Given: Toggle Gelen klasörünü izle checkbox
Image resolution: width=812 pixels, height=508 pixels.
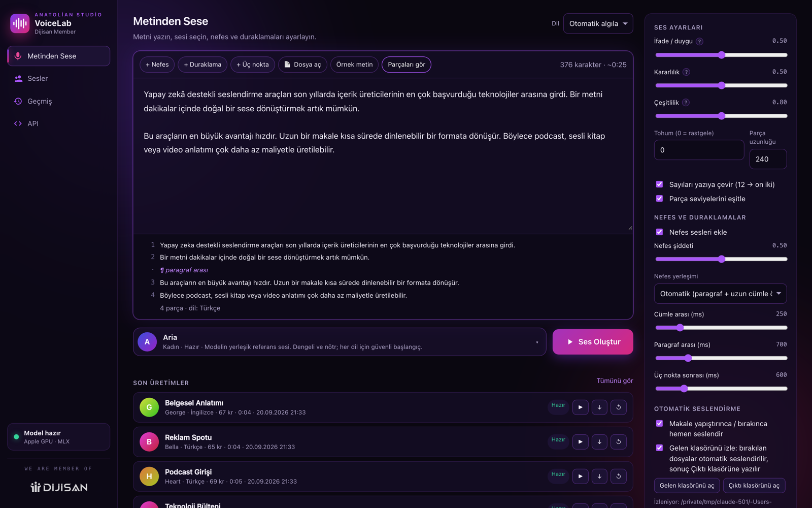Looking at the screenshot, I should tap(659, 448).
